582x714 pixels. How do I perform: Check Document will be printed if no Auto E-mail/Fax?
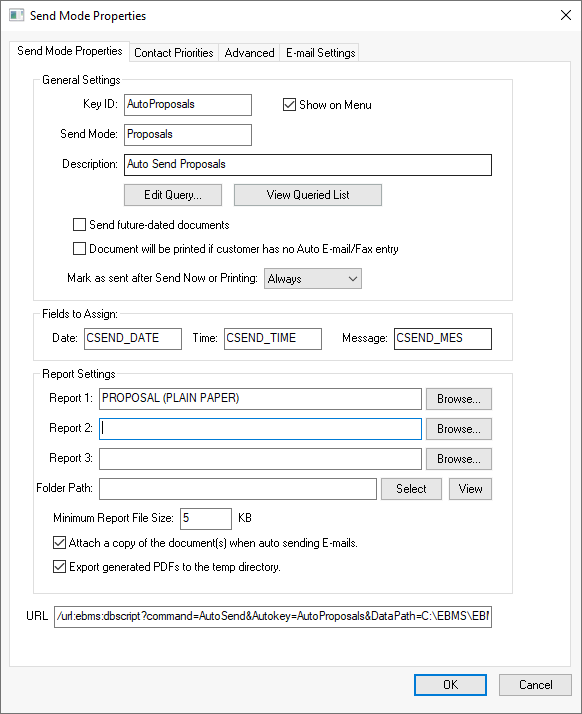click(79, 249)
